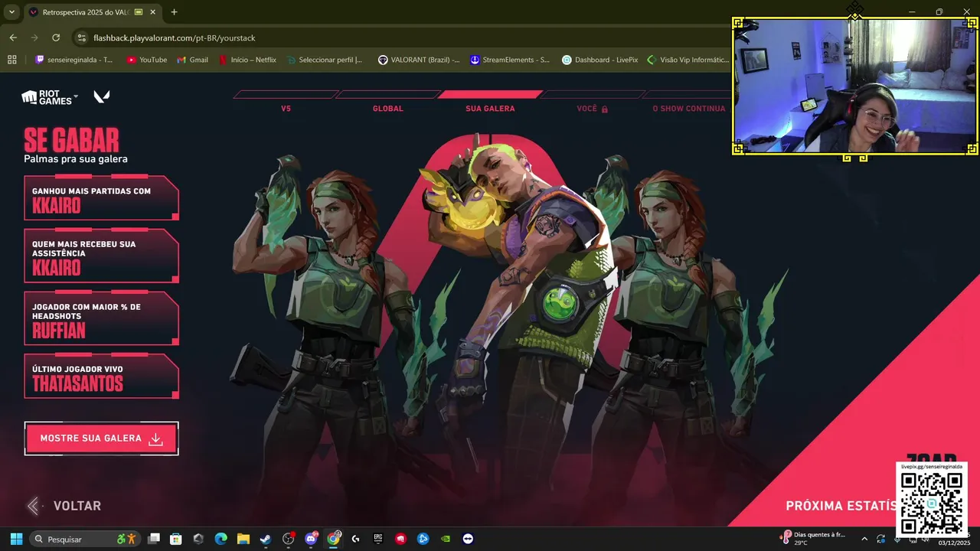
Task: Open the Gmail bookmark
Action: coord(192,60)
